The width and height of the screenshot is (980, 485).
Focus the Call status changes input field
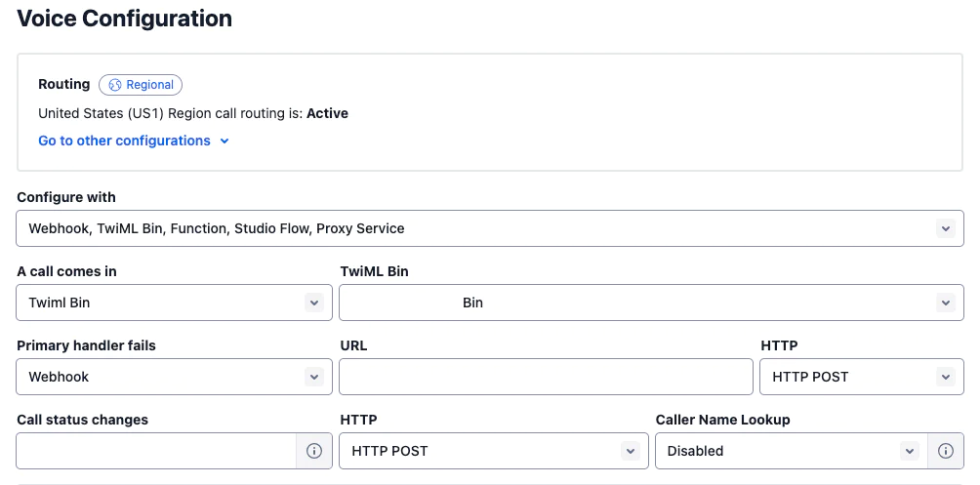coord(156,451)
